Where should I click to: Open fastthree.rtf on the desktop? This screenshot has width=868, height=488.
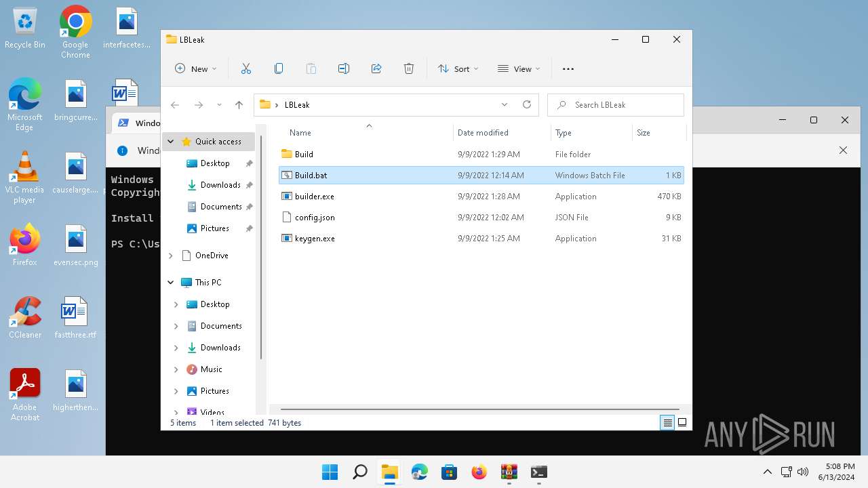point(75,318)
